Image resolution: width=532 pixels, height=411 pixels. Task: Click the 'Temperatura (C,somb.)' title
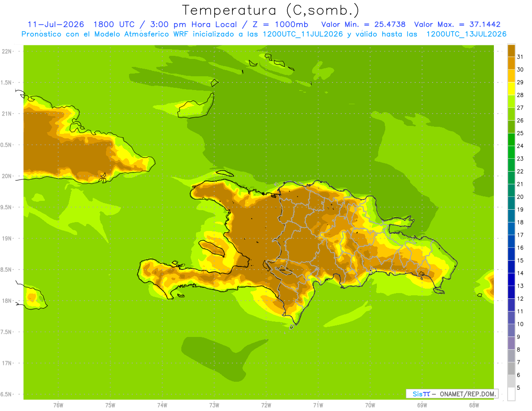270,10
